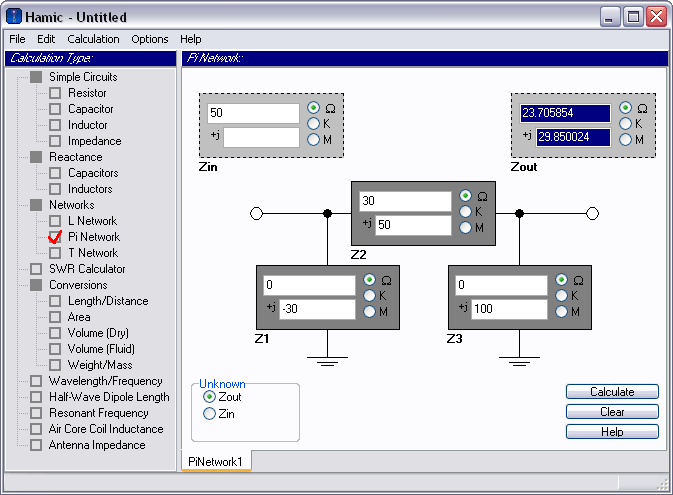
Task: Tick the SWR Calculator checkbox
Action: [36, 269]
